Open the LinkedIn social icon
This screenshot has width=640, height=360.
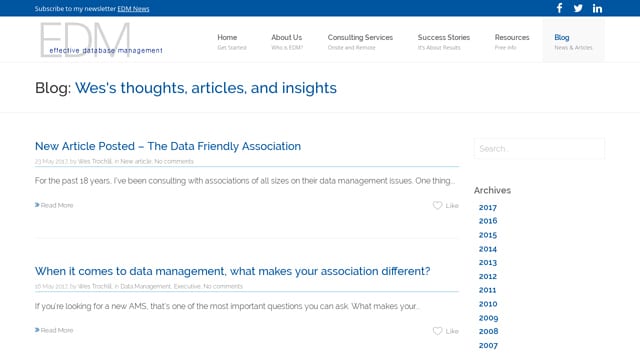(x=597, y=8)
